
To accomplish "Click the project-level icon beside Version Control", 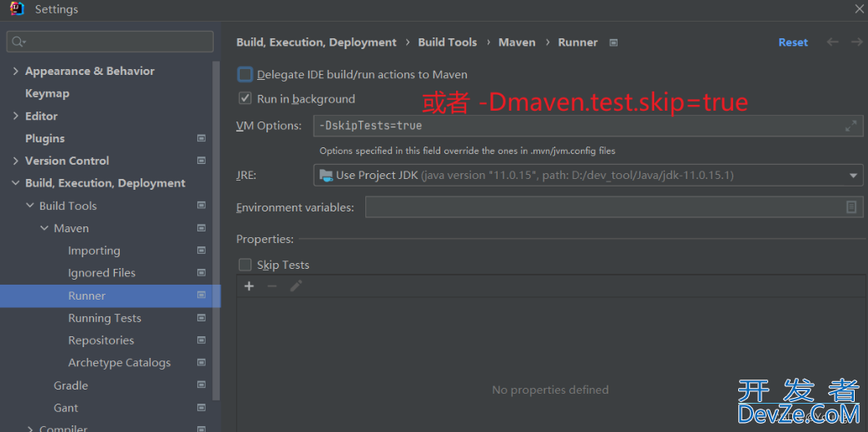I will 201,161.
